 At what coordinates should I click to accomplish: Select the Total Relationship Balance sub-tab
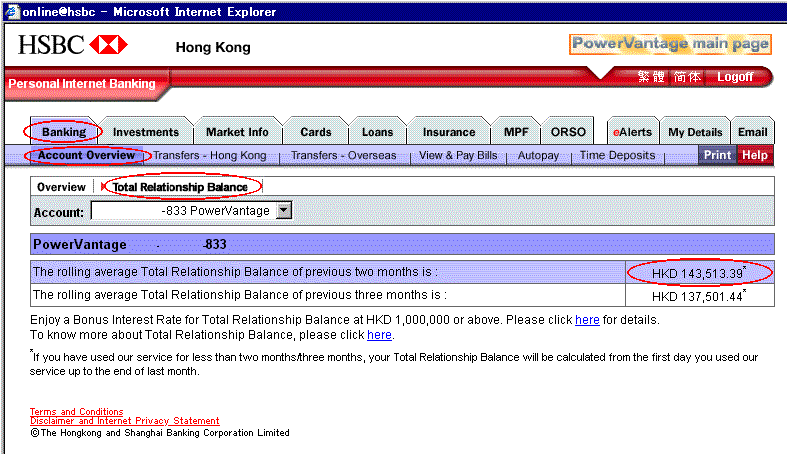click(x=180, y=187)
